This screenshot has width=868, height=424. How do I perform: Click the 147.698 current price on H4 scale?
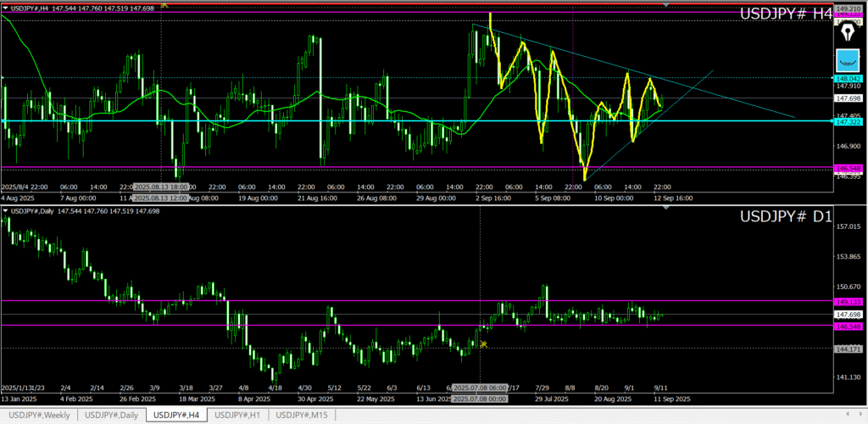(x=848, y=98)
